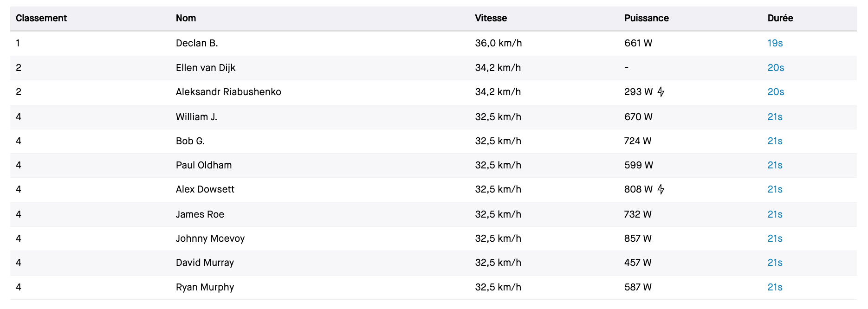Click the power meter icon beside 293 W

pyautogui.click(x=661, y=92)
